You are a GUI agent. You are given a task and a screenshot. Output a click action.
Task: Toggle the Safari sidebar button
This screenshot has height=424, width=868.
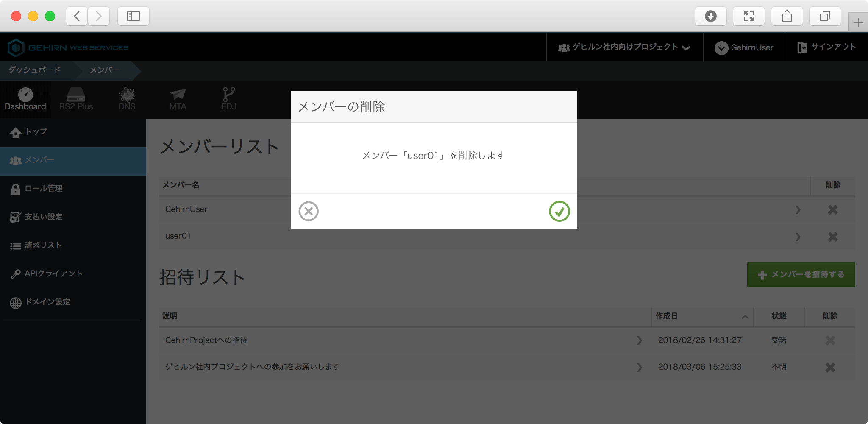pos(133,16)
